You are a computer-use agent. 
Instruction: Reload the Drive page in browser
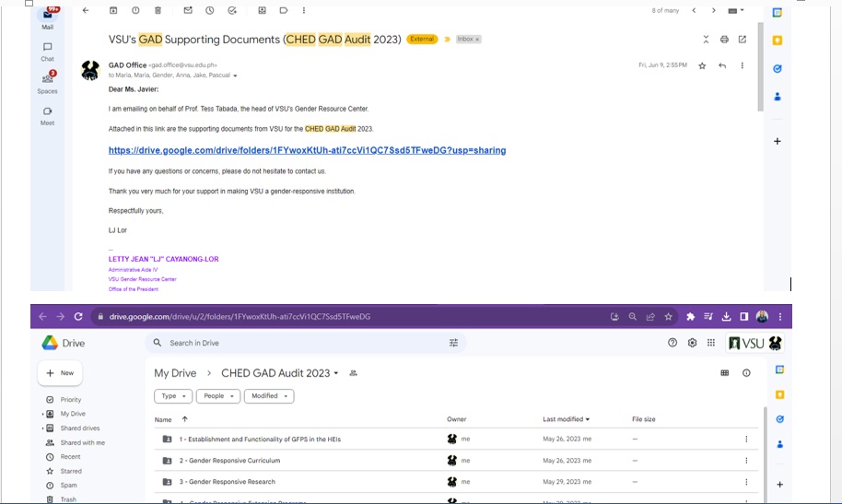[x=80, y=317]
